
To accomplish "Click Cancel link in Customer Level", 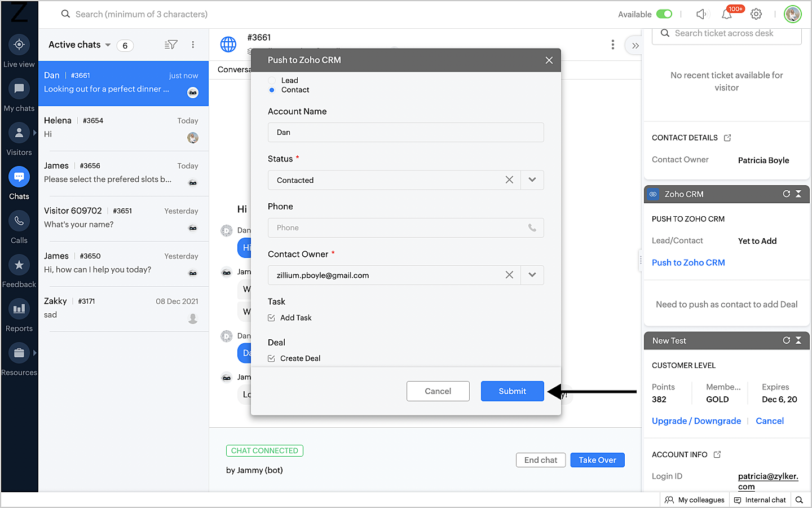I will pyautogui.click(x=770, y=421).
